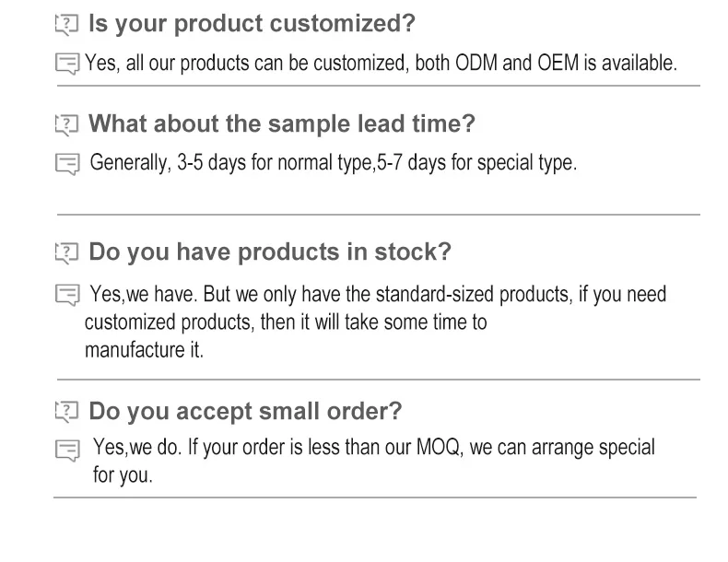Click the answer icon beside "Yes,we have. But we only"
Viewport: 728px width, 562px height.
coord(67,296)
